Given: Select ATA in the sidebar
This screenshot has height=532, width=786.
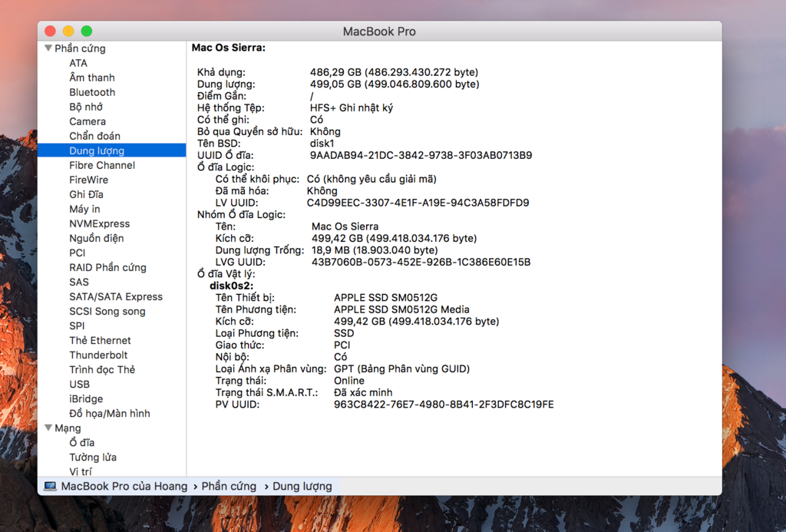Looking at the screenshot, I should (x=78, y=63).
